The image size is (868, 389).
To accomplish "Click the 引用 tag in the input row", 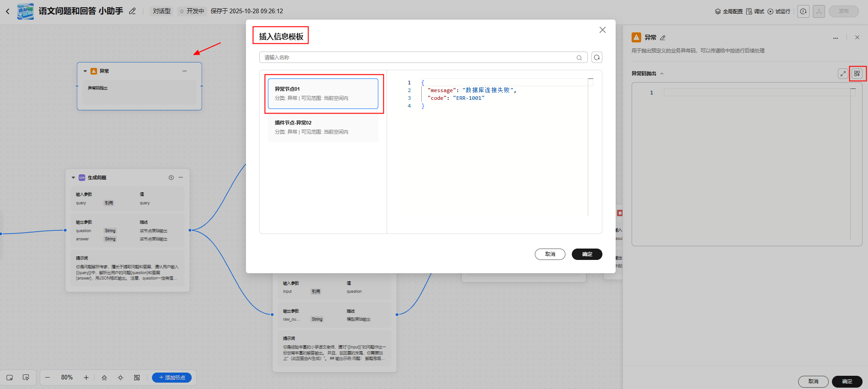I will coord(316,291).
